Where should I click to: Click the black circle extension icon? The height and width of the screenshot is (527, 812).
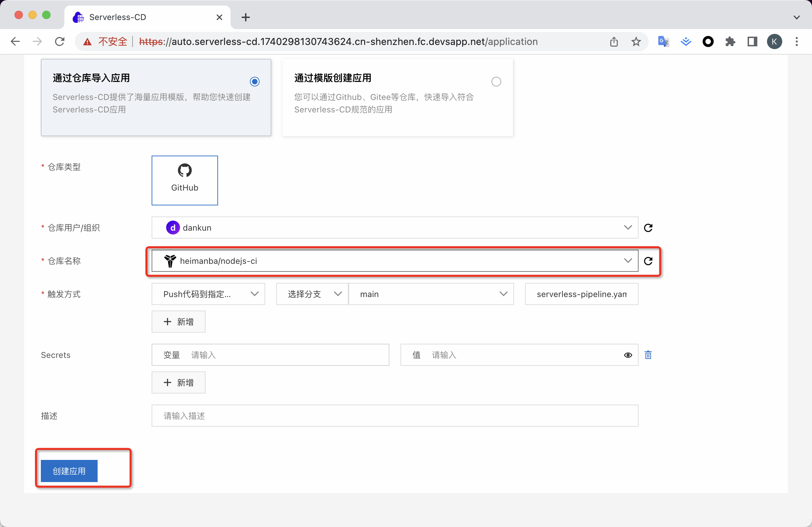708,42
